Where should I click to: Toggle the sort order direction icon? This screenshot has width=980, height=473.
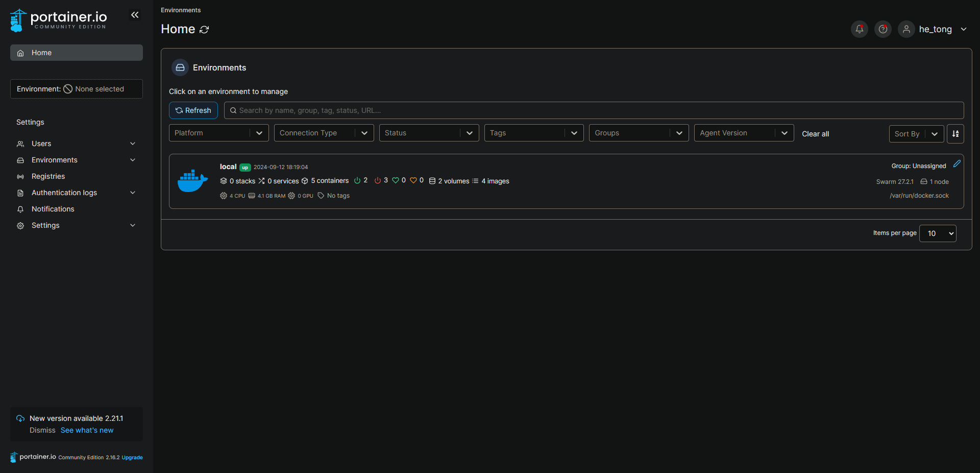pos(955,134)
